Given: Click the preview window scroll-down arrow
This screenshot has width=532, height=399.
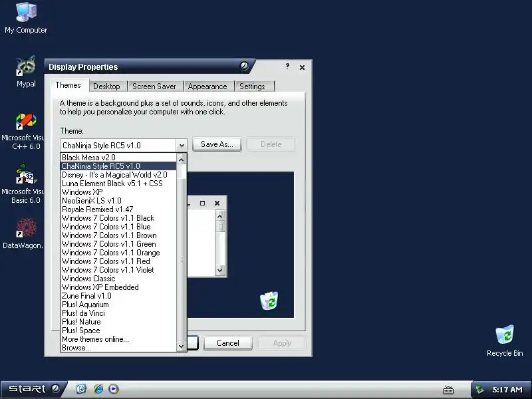Looking at the screenshot, I should click(x=220, y=271).
